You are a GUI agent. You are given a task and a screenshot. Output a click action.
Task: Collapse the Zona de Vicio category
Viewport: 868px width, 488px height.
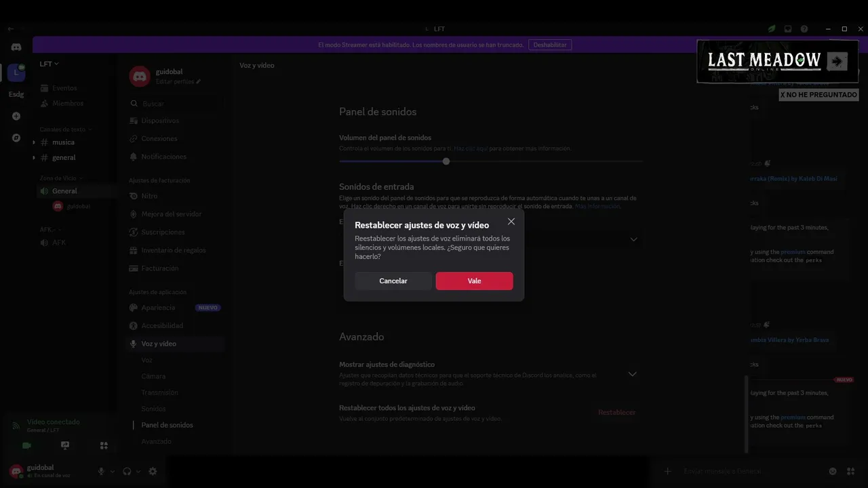tap(61, 178)
